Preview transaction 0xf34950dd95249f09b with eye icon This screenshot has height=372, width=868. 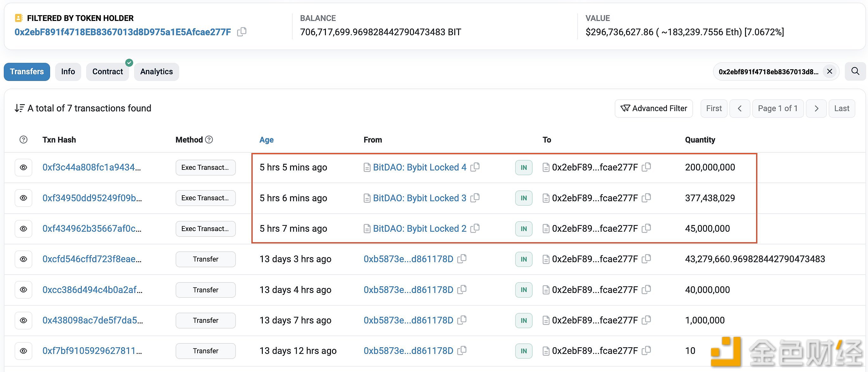coord(23,198)
